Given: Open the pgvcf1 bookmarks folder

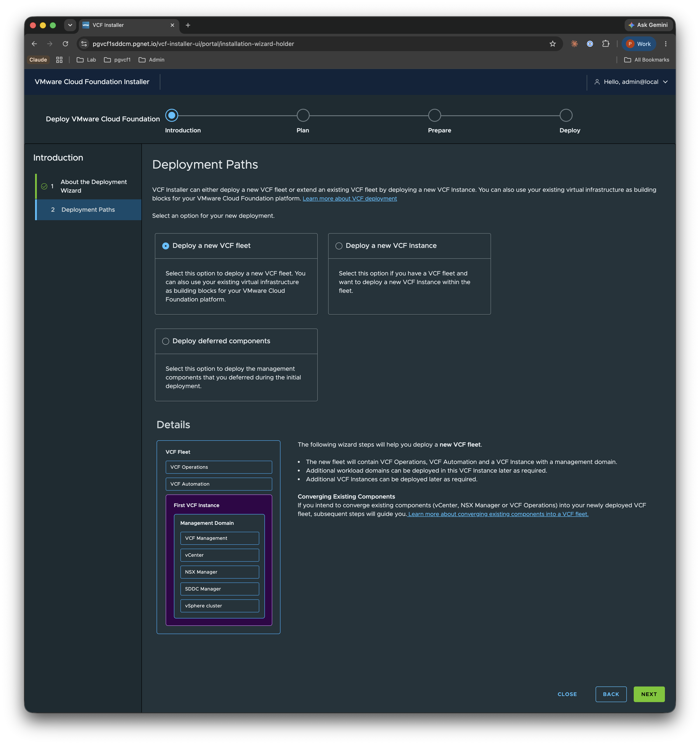Looking at the screenshot, I should pos(117,60).
